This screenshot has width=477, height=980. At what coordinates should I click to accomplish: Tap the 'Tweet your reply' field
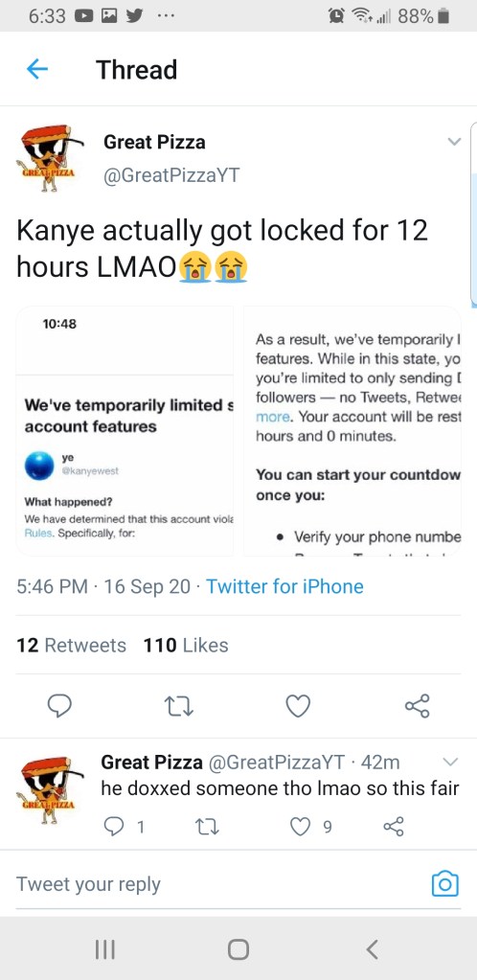(x=218, y=884)
